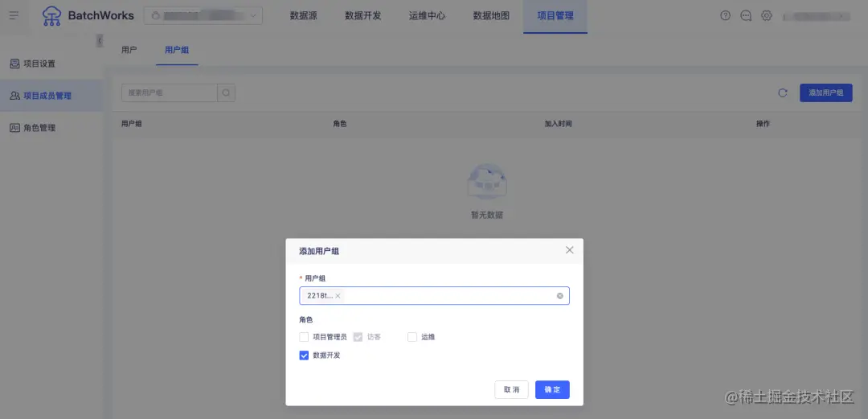
Task: Click the blurred user account name in header
Action: click(x=817, y=16)
